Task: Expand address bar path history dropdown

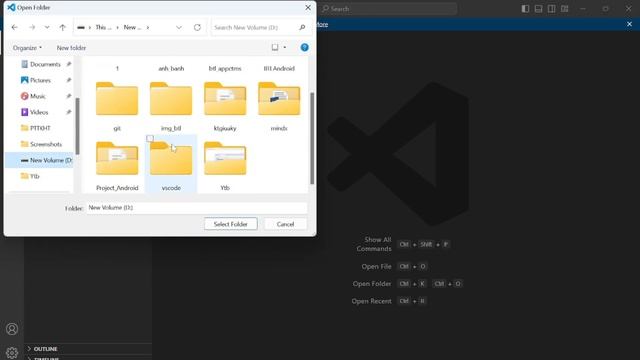Action: (x=179, y=27)
